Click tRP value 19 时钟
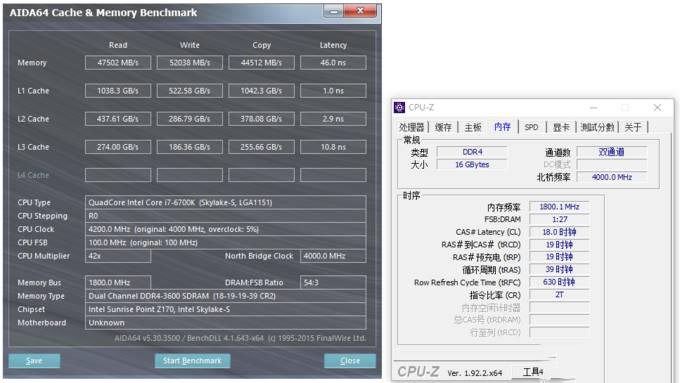The width and height of the screenshot is (680, 383). point(559,257)
